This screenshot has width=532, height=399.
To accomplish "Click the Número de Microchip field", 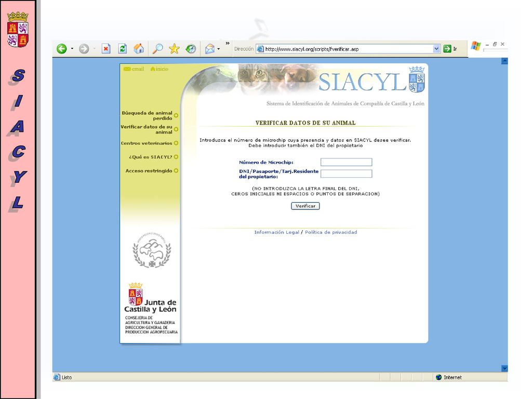I will tap(347, 162).
